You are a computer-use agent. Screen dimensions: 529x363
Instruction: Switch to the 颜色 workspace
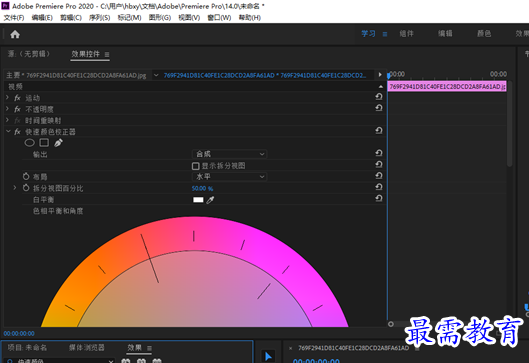click(x=484, y=34)
